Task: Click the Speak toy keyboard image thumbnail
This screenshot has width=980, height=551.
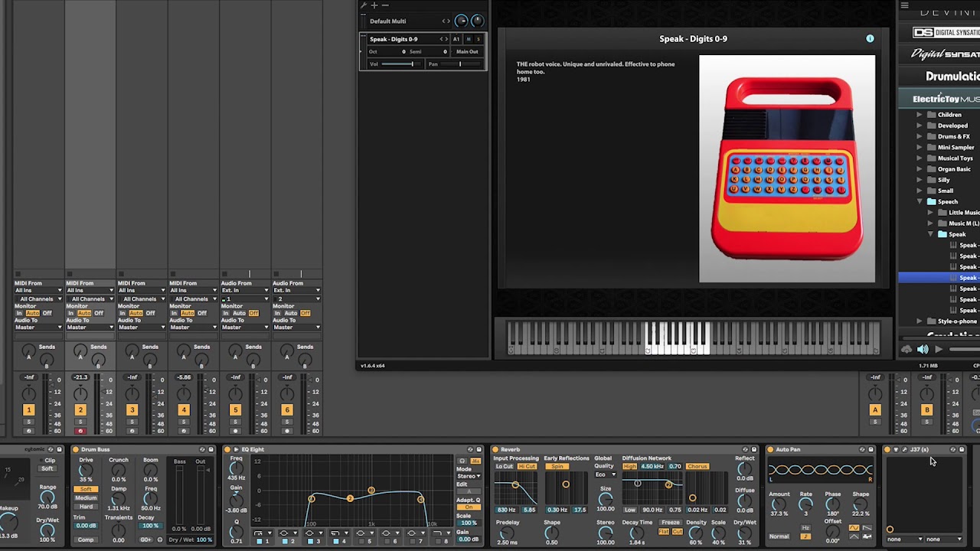Action: click(787, 169)
